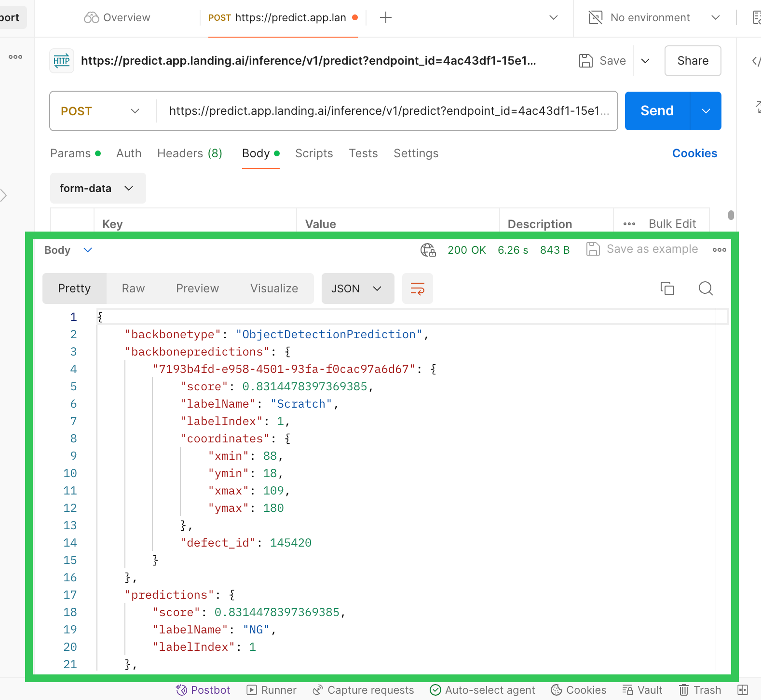
Task: Open the Scripts tab
Action: pyautogui.click(x=314, y=153)
